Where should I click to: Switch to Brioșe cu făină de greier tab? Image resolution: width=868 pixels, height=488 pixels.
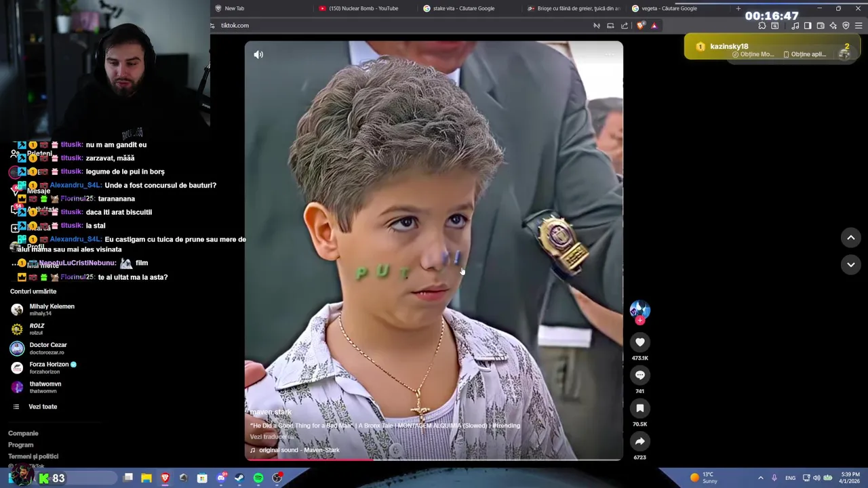(x=573, y=8)
